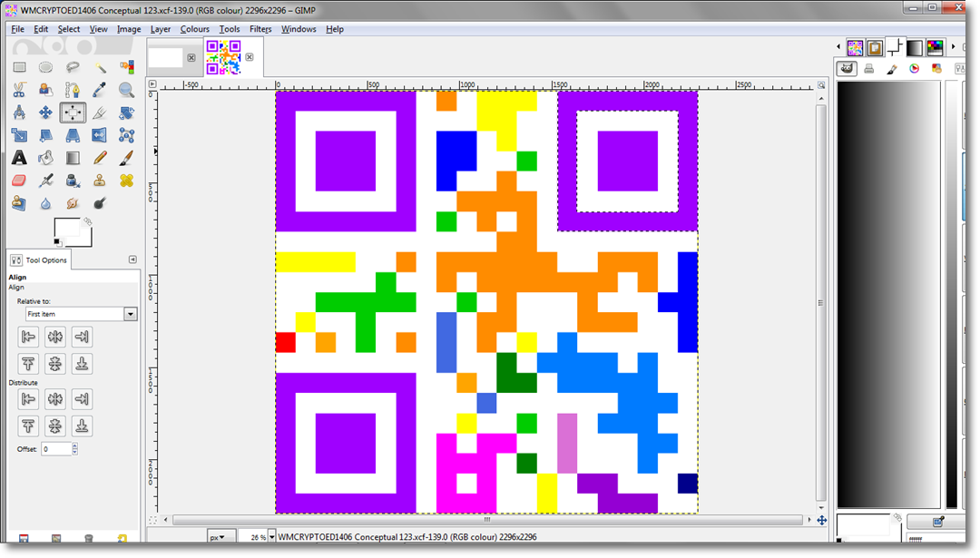This screenshot has height=558, width=980.
Task: Select the Text tool
Action: coord(19,158)
